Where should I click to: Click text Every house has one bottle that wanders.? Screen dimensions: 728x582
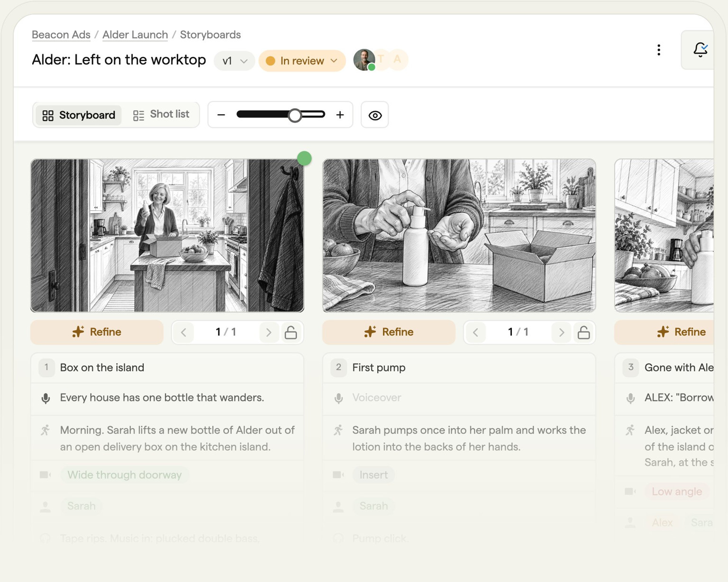pyautogui.click(x=162, y=398)
